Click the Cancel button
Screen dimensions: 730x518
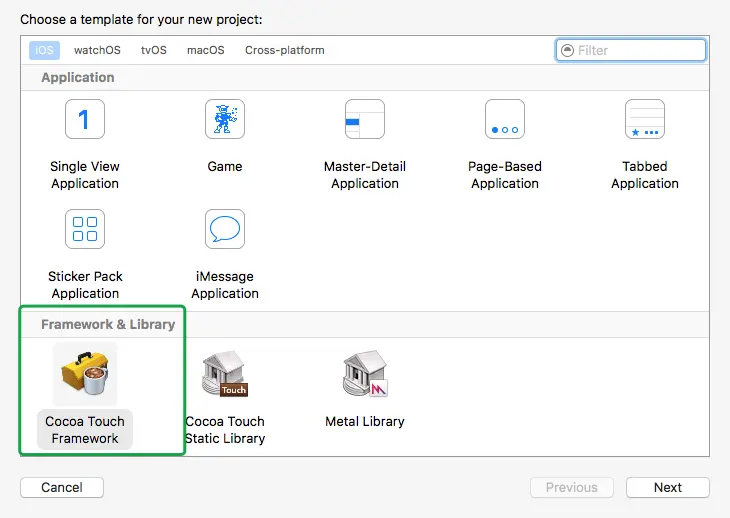click(62, 487)
